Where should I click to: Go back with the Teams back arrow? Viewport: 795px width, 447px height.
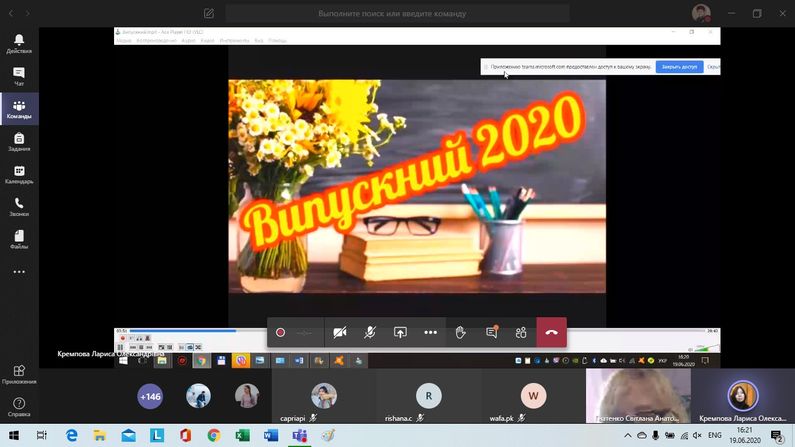[11, 14]
